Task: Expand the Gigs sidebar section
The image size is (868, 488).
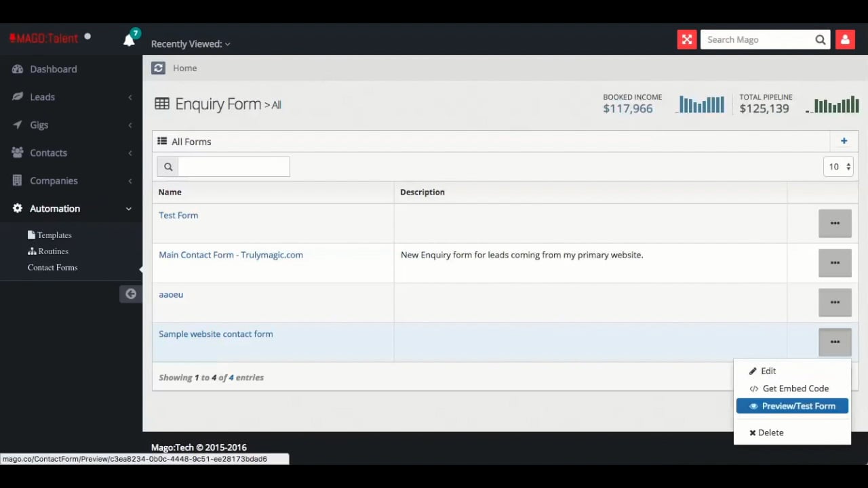Action: (x=71, y=125)
